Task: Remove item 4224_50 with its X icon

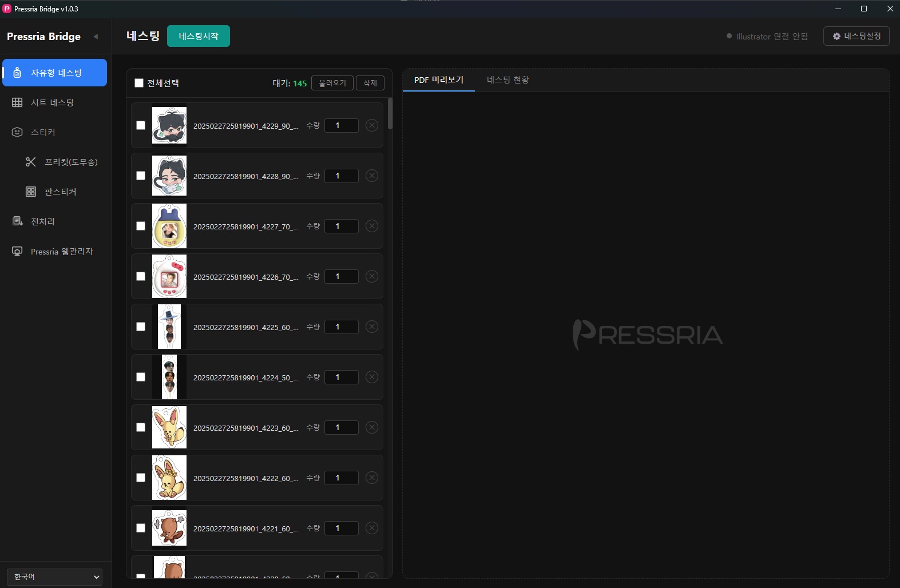Action: click(x=372, y=377)
